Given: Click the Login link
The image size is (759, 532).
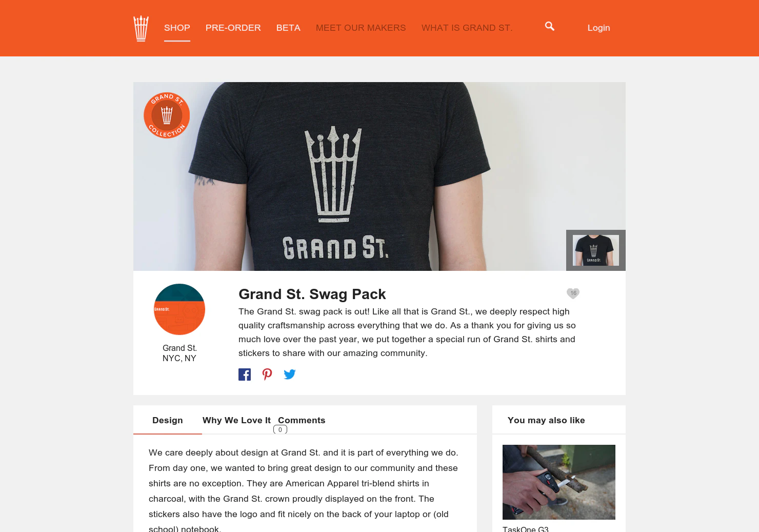Looking at the screenshot, I should pos(598,28).
